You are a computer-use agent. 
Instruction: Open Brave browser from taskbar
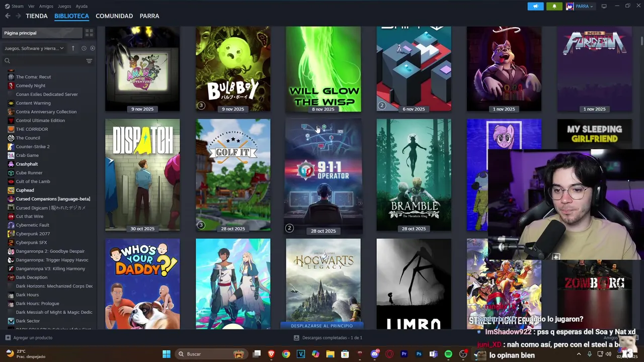point(272,354)
